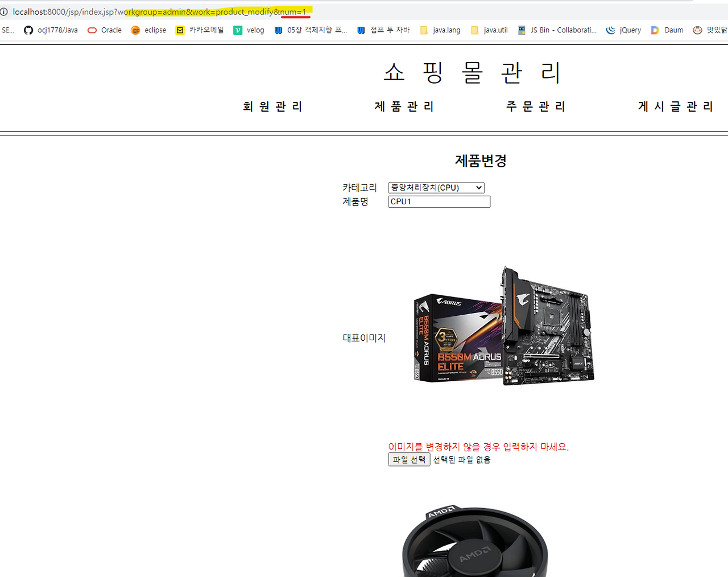728x577 pixels.
Task: Open the ocj1778/Java GitHub bookmark
Action: point(51,30)
